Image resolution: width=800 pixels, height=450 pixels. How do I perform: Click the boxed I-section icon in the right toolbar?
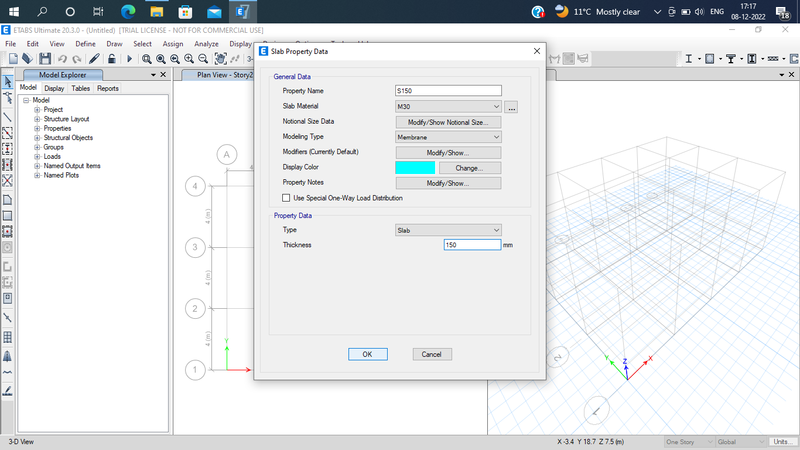[752, 59]
